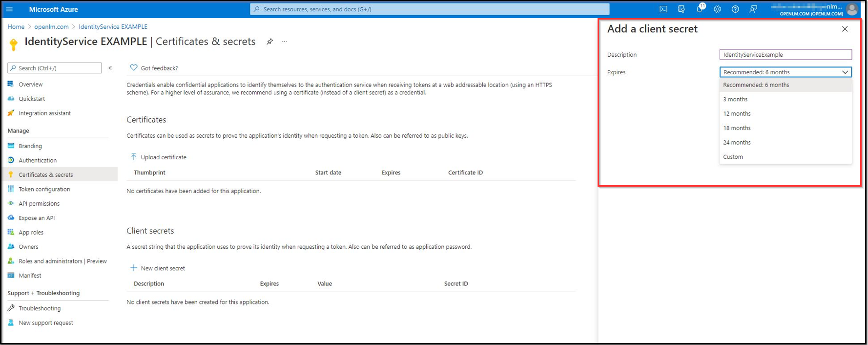The height and width of the screenshot is (345, 868).
Task: Close the Add a client secret panel
Action: pos(845,29)
